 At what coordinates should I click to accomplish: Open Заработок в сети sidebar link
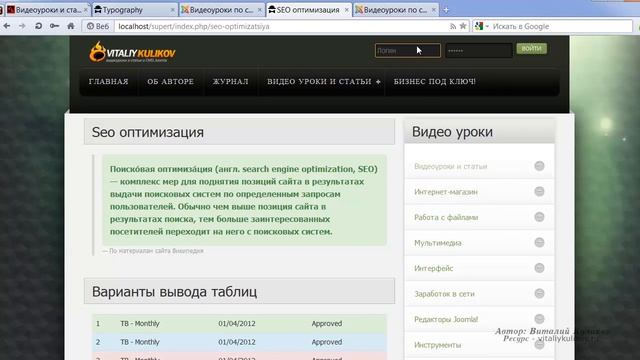pyautogui.click(x=444, y=294)
